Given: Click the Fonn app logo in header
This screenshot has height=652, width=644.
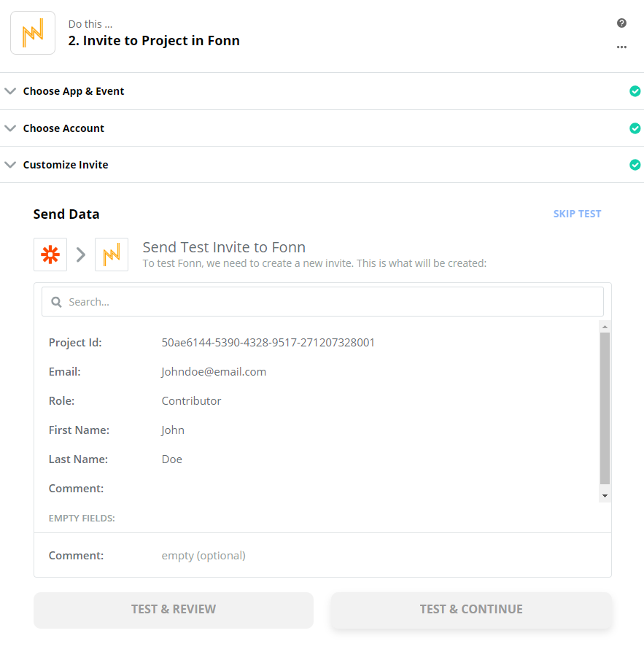Looking at the screenshot, I should 33,33.
